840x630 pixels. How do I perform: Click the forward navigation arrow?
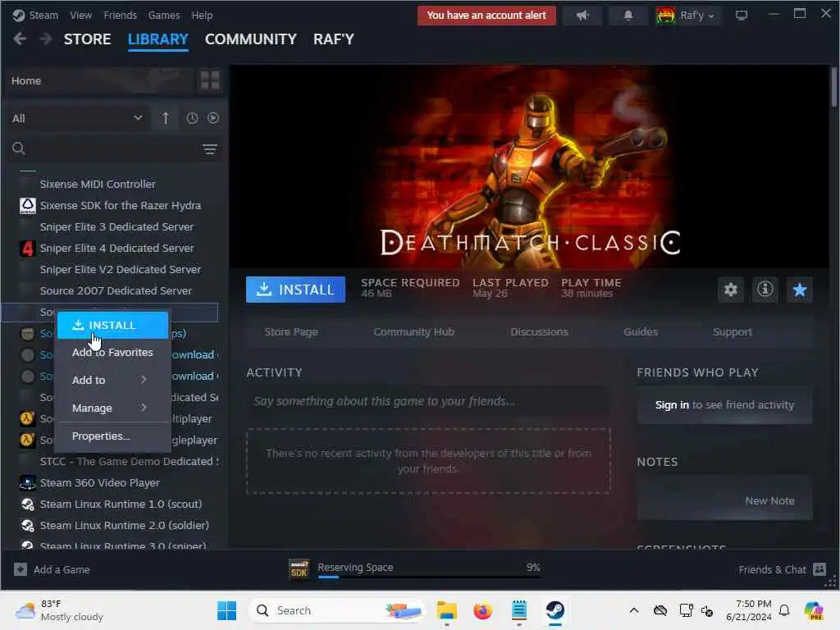(x=46, y=39)
